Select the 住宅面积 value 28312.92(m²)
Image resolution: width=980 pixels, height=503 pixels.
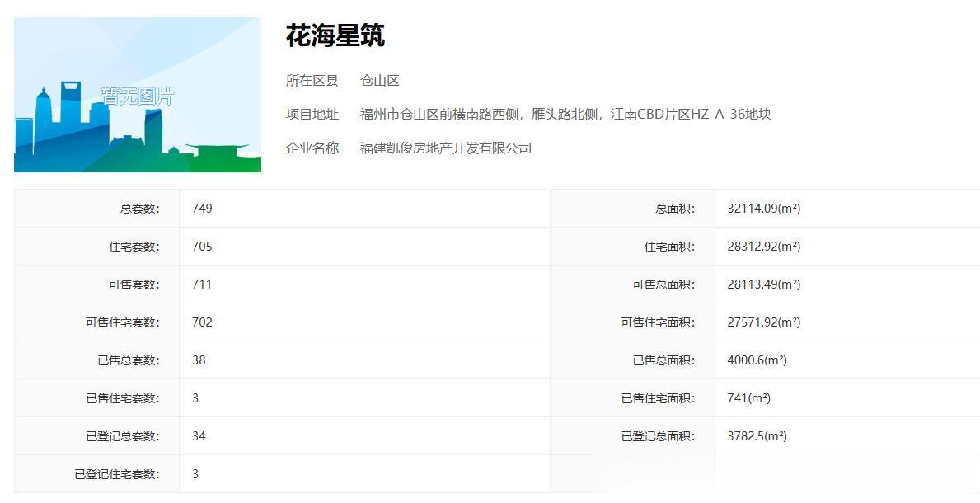pos(764,247)
